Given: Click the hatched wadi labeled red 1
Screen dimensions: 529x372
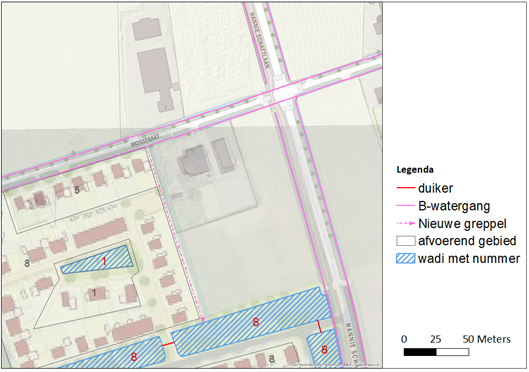Looking at the screenshot, I should (x=98, y=260).
